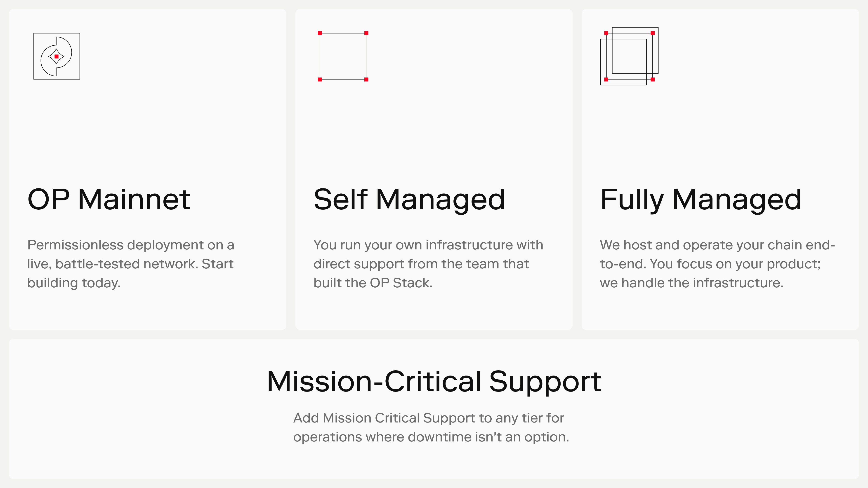The image size is (868, 488).
Task: Click the "Permissionless deployment" description text
Action: click(131, 264)
